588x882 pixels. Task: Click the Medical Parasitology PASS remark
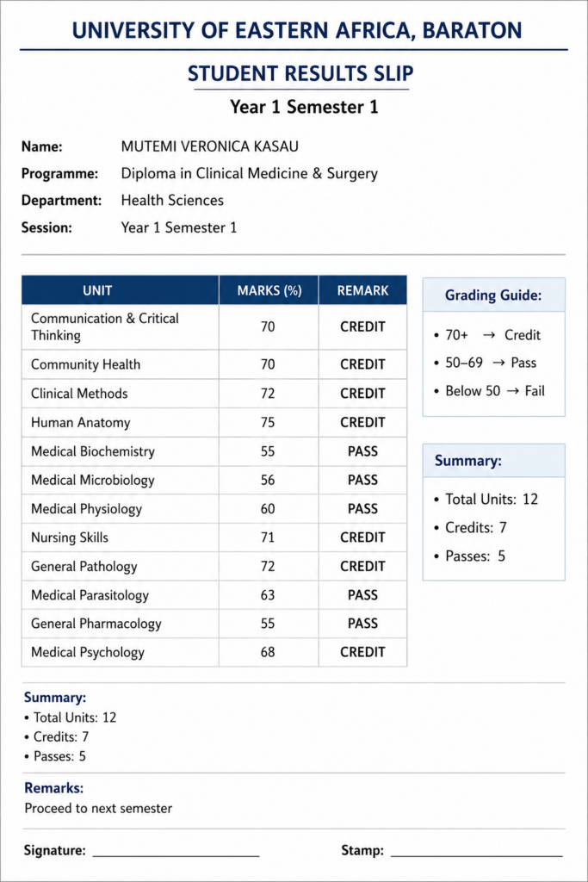[x=362, y=595]
